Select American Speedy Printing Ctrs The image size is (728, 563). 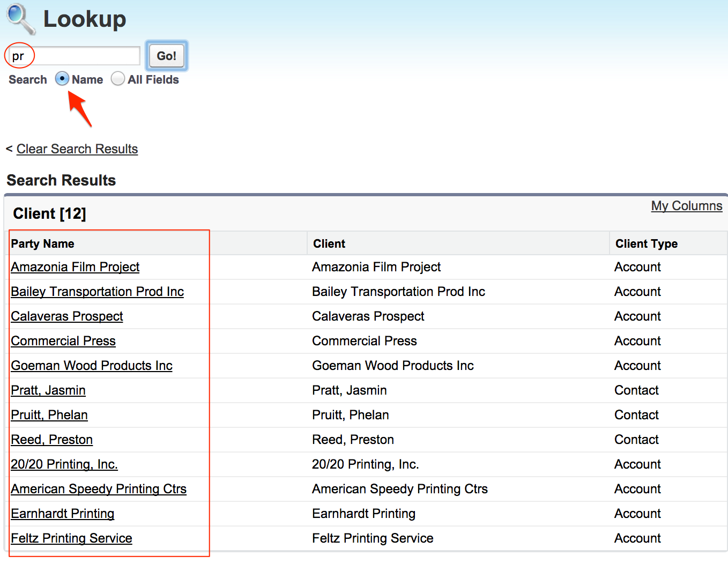pos(99,489)
